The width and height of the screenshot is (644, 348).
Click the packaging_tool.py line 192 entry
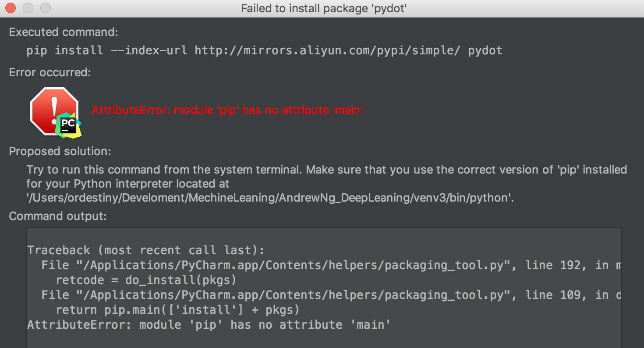330,265
